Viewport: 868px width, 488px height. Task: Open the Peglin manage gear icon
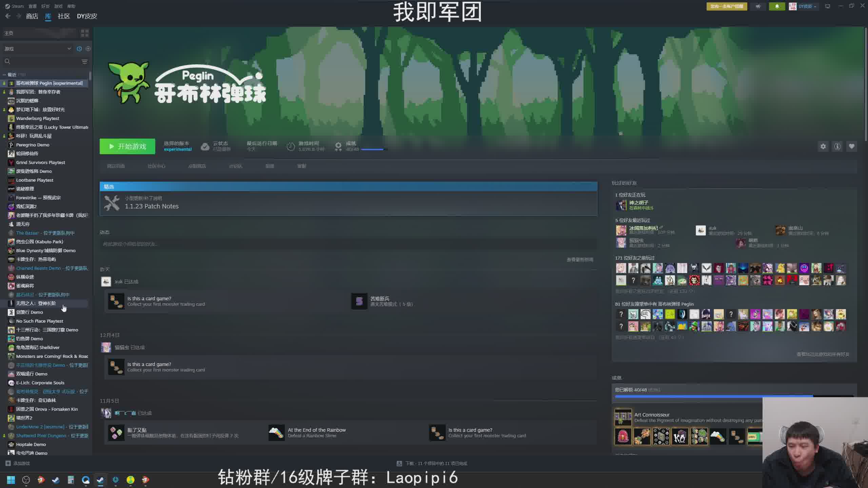click(x=823, y=146)
